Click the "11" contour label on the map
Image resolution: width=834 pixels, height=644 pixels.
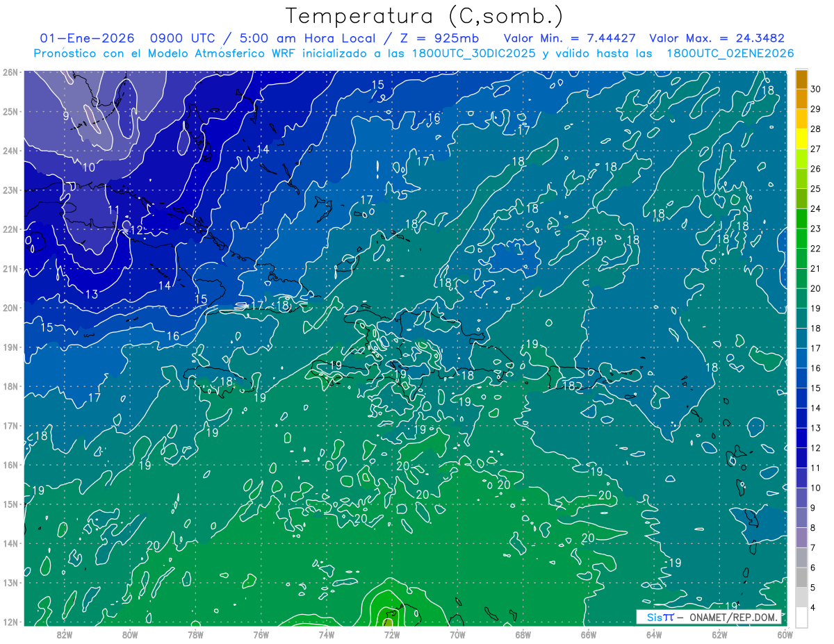click(x=114, y=210)
